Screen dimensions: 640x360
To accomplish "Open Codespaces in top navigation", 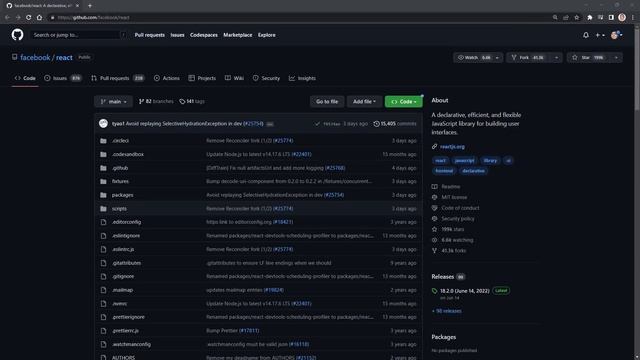I will 204,35.
